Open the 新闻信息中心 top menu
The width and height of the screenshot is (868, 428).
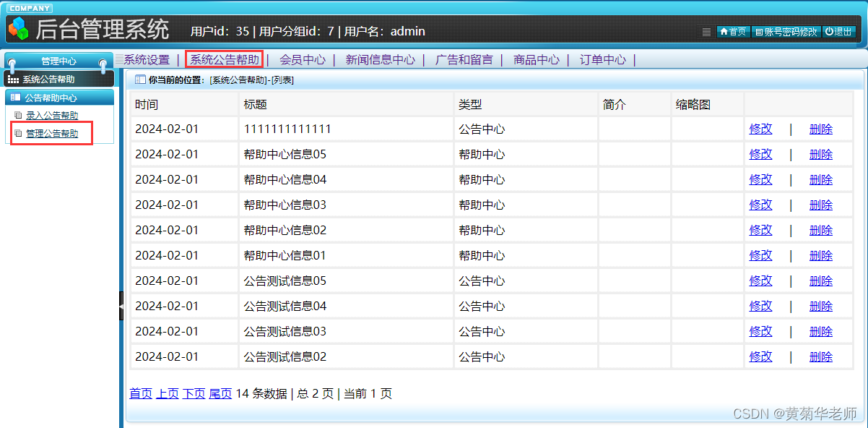pyautogui.click(x=381, y=60)
